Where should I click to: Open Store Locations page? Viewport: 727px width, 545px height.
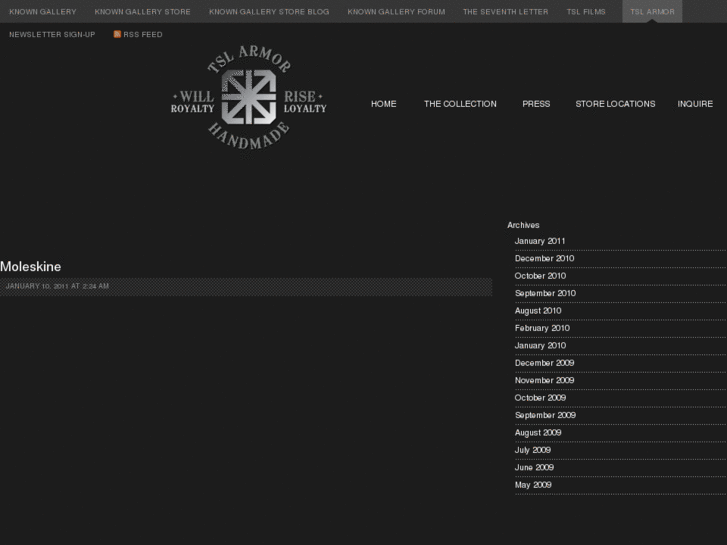click(615, 104)
